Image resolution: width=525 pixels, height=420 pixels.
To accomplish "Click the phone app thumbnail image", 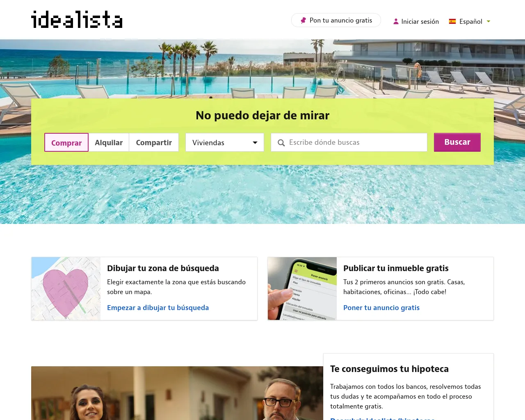I will 302,289.
